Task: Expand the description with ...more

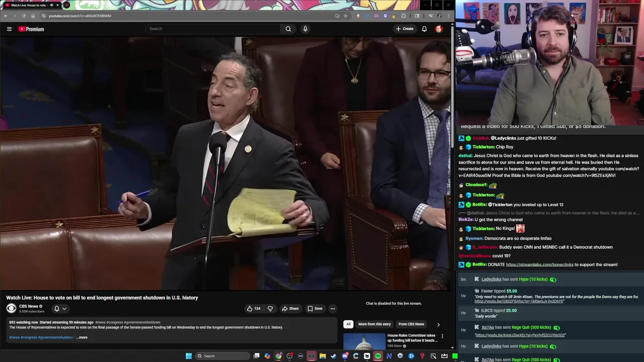Action: coord(82,337)
